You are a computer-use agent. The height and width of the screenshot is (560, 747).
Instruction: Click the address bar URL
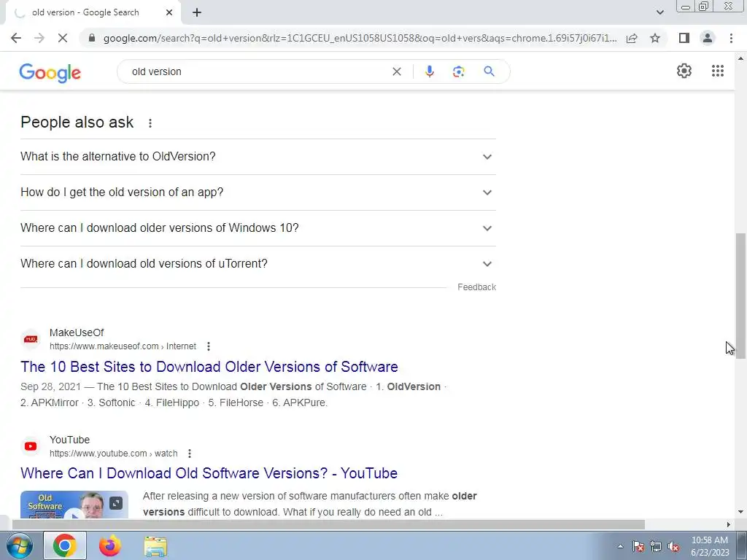click(360, 38)
